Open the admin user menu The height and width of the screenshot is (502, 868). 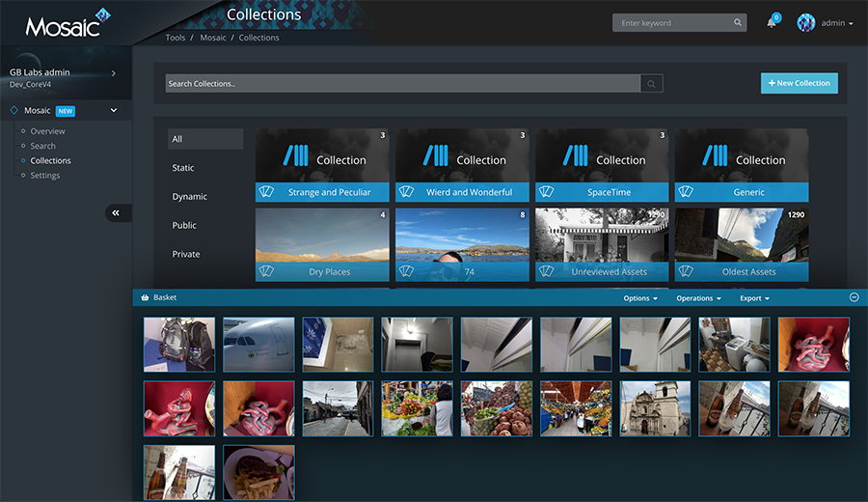point(837,23)
